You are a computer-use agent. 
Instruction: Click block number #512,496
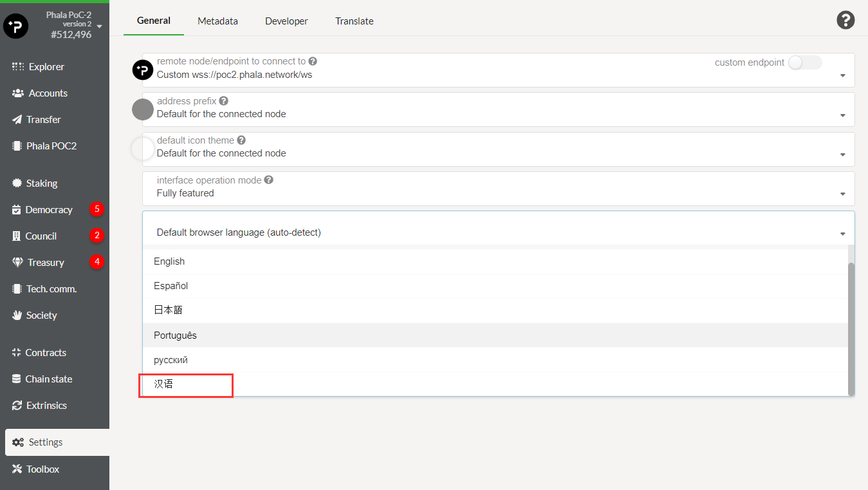71,35
